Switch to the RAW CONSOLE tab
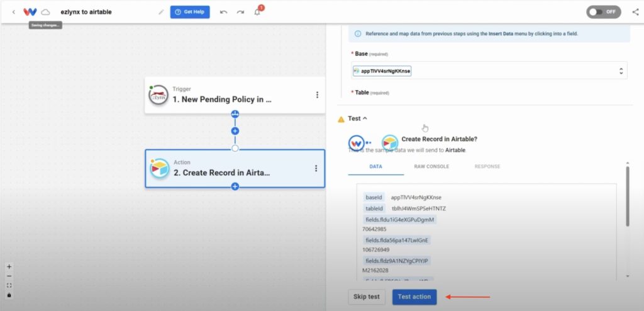This screenshot has width=644, height=311. point(431,167)
